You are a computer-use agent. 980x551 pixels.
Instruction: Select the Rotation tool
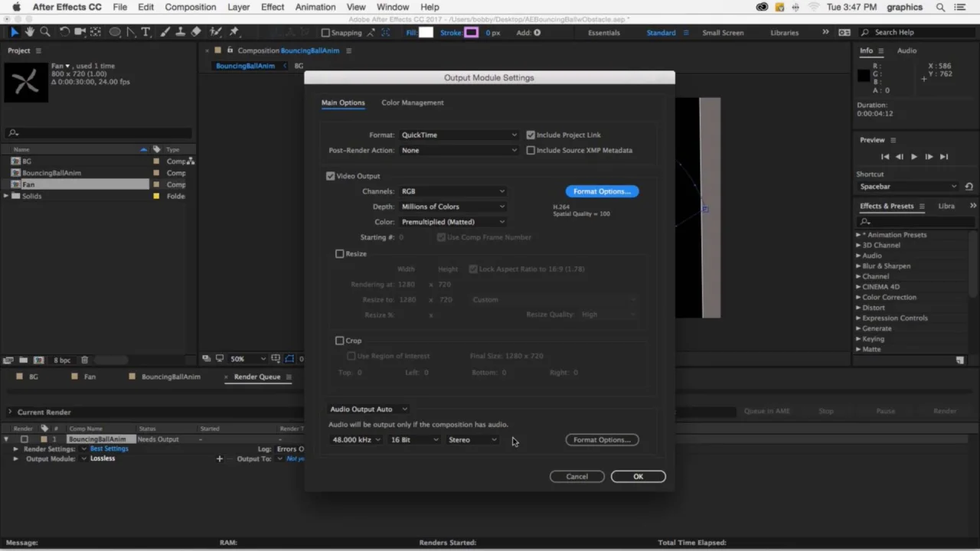pyautogui.click(x=64, y=32)
